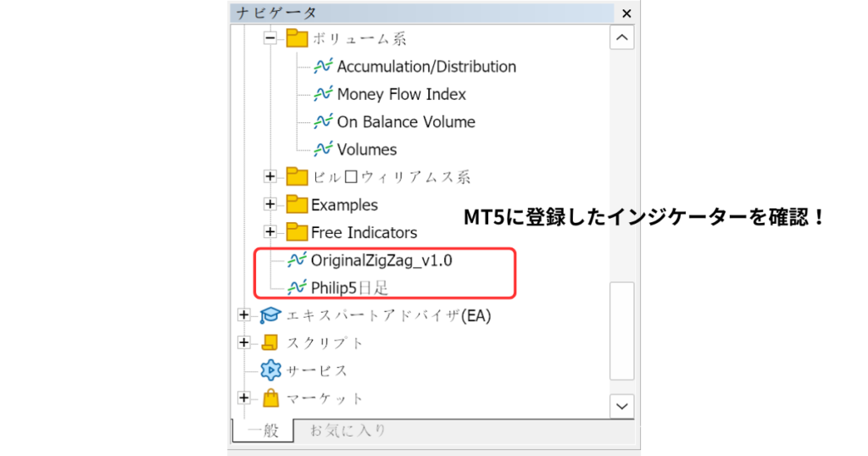
Task: Click the Examples folder icon
Action: click(x=297, y=204)
